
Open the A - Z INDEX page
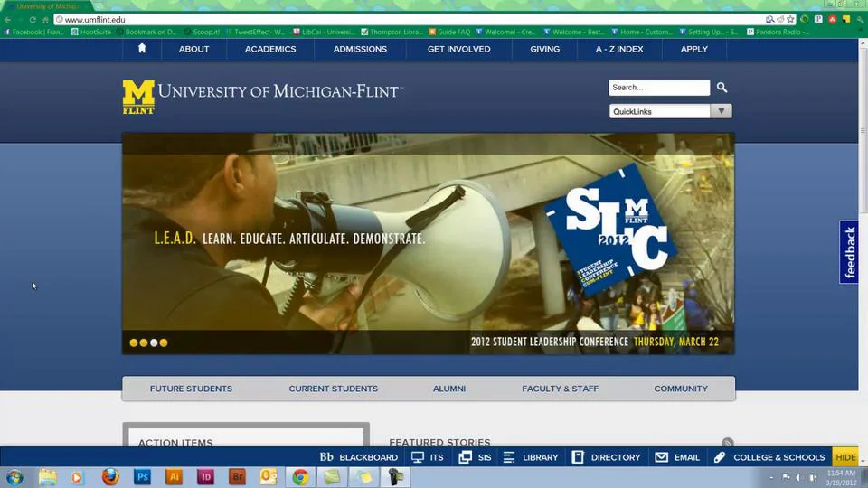619,49
